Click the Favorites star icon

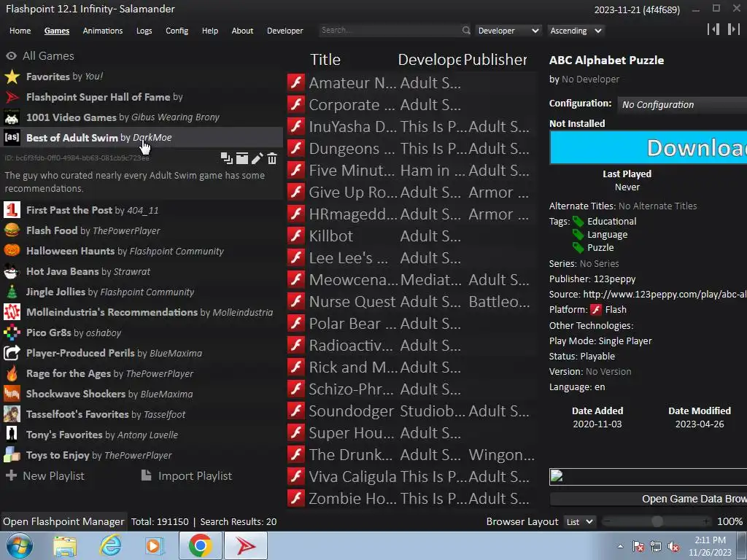click(12, 77)
